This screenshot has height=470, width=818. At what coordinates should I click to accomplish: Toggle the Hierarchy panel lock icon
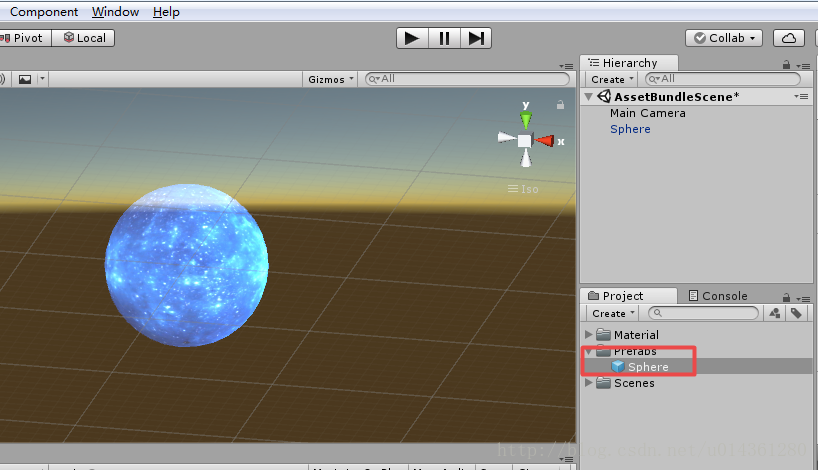click(x=786, y=65)
